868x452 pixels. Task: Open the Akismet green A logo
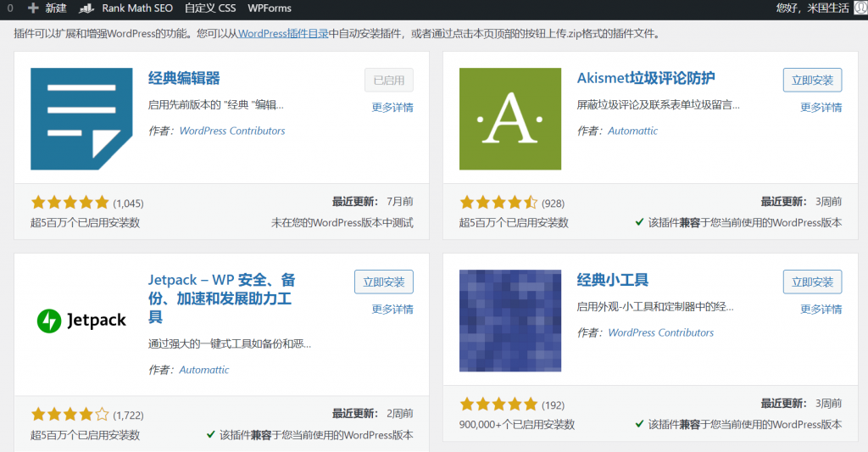510,119
